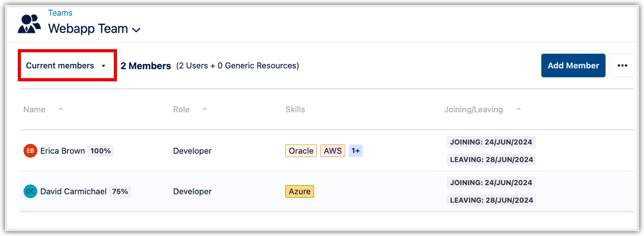Image resolution: width=644 pixels, height=236 pixels.
Task: Click Erica Brown's 100% availability badge
Action: click(100, 151)
